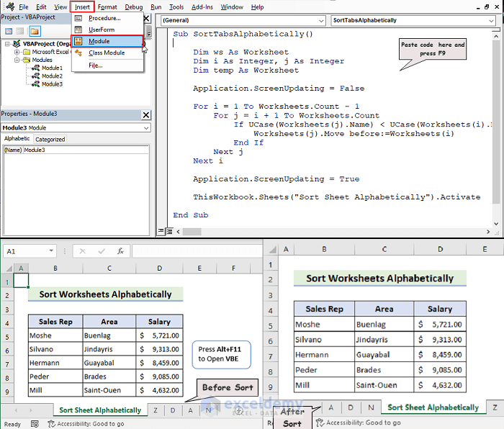Collapse the VBAProject tree node

[x=7, y=44]
